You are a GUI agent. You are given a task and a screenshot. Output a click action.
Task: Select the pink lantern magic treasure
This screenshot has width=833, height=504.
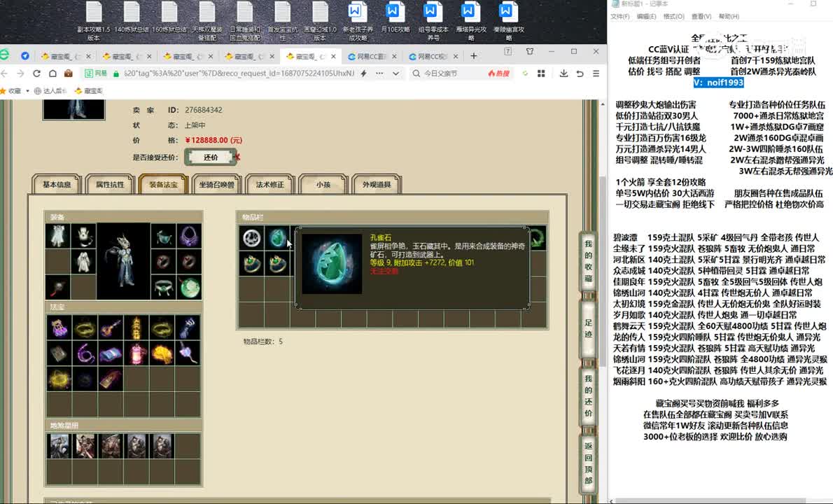(136, 353)
